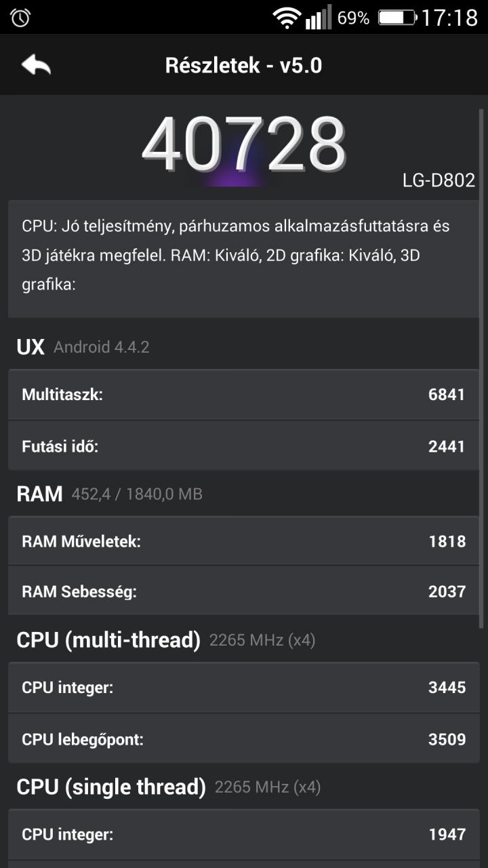Tap the Wi-Fi status icon

click(x=287, y=18)
